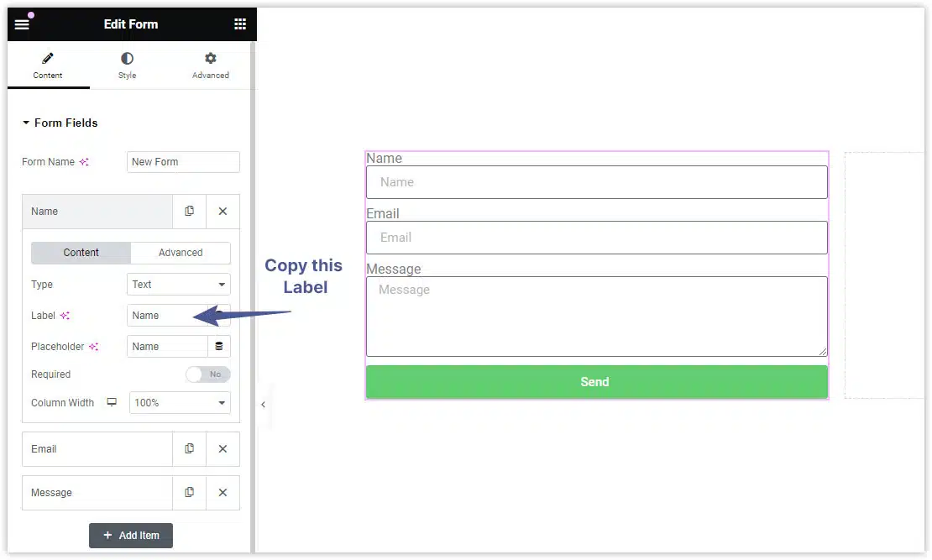Image resolution: width=932 pixels, height=560 pixels.
Task: Open the Type dropdown
Action: 179,285
